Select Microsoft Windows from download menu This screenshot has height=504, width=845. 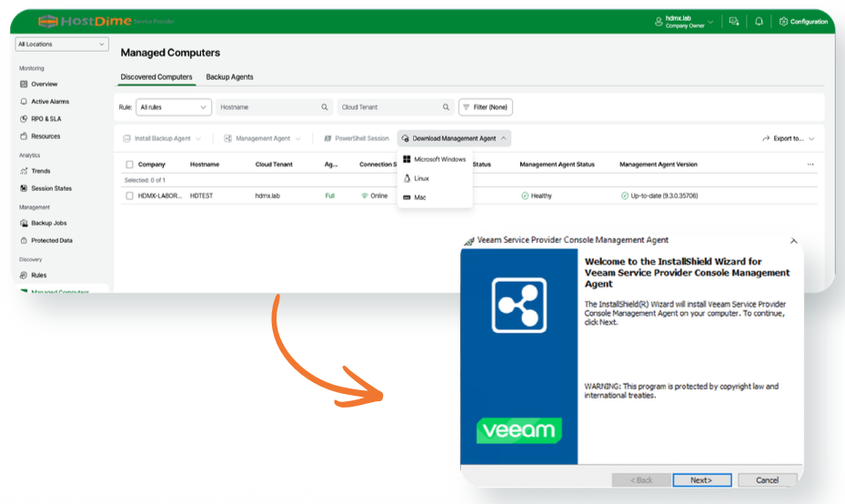pyautogui.click(x=435, y=159)
